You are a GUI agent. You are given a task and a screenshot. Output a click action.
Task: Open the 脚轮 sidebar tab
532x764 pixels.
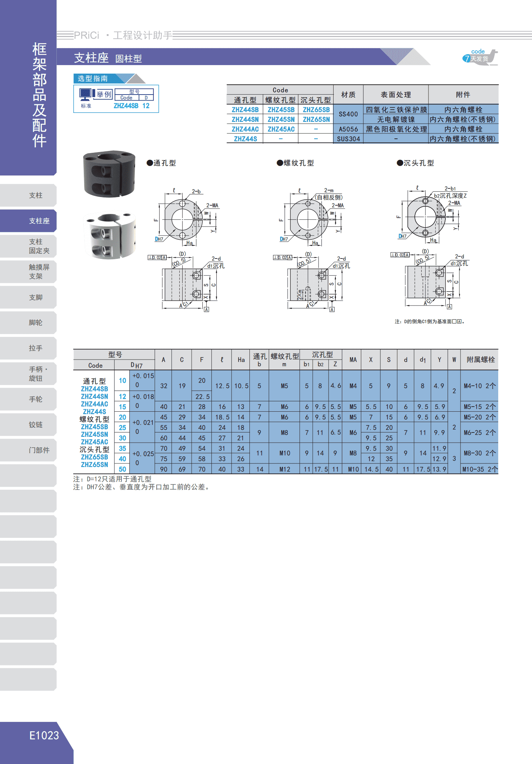[28, 322]
